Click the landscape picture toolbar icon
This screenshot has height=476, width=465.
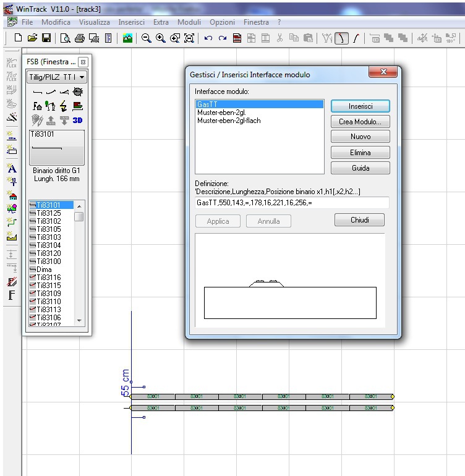tap(127, 38)
